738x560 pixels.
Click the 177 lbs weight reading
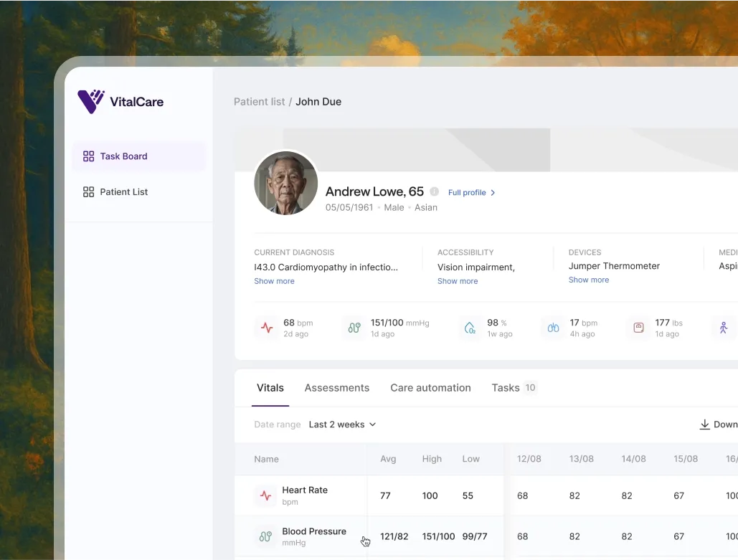click(x=669, y=323)
